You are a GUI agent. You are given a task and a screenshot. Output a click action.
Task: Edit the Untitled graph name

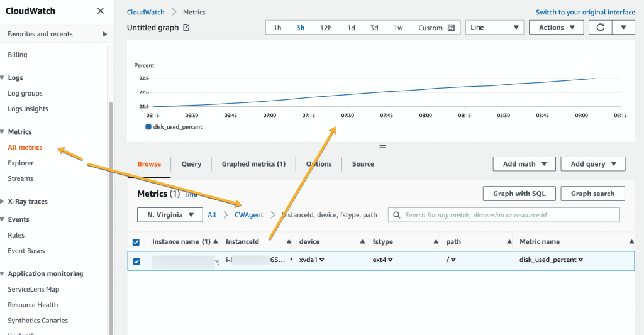pos(186,28)
